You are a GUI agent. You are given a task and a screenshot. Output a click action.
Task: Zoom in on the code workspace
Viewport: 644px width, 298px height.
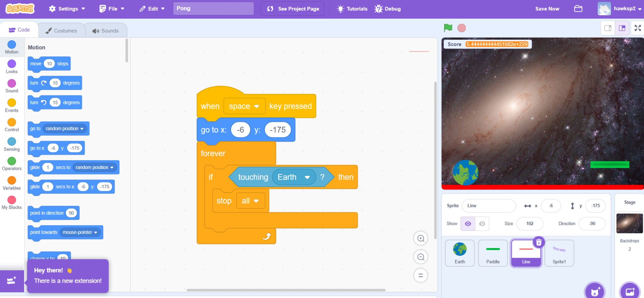(420, 238)
